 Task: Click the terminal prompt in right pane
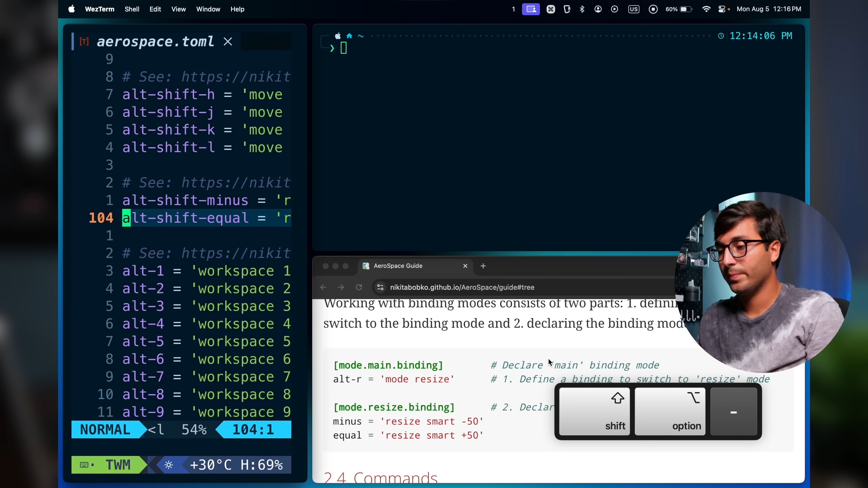pyautogui.click(x=343, y=48)
